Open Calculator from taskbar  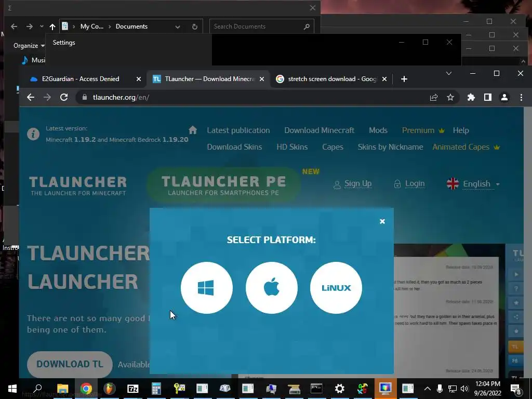pyautogui.click(x=156, y=389)
